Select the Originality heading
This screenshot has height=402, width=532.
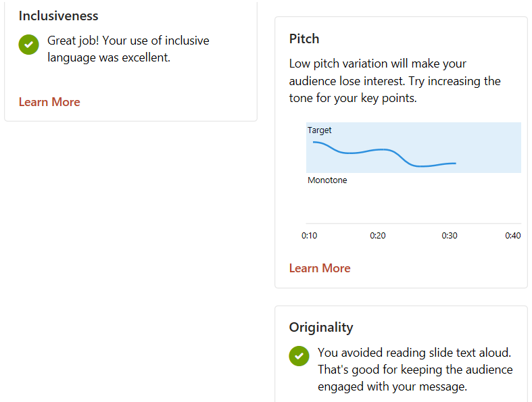coord(321,328)
